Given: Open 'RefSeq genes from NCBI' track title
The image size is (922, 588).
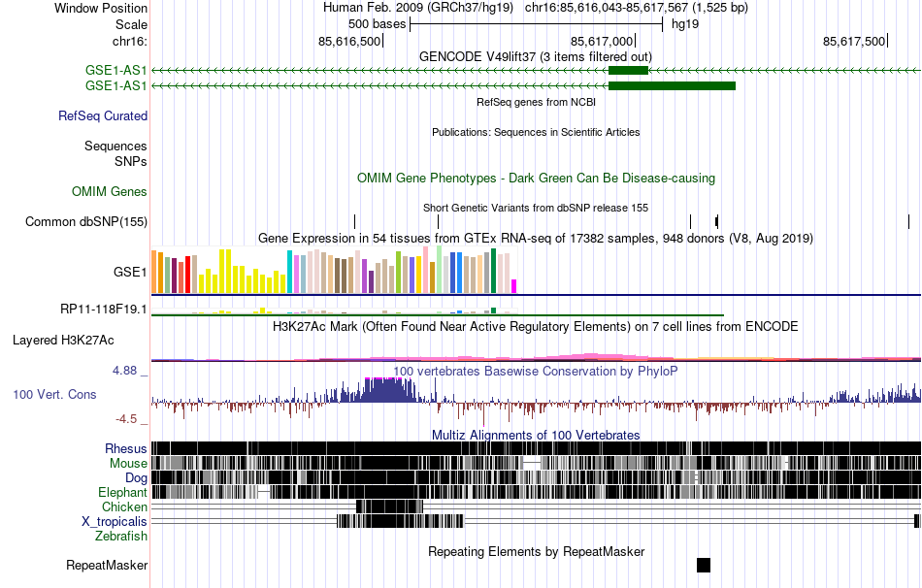Looking at the screenshot, I should pyautogui.click(x=536, y=102).
